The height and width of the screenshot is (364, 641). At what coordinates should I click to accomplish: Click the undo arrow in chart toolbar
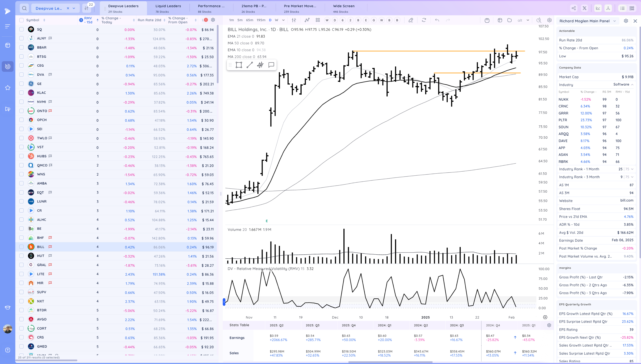pos(437,20)
